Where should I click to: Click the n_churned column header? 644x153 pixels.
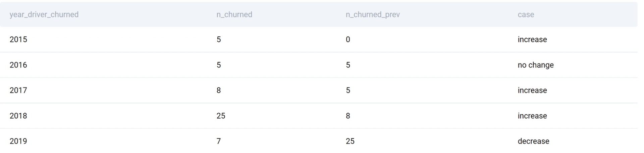[234, 14]
